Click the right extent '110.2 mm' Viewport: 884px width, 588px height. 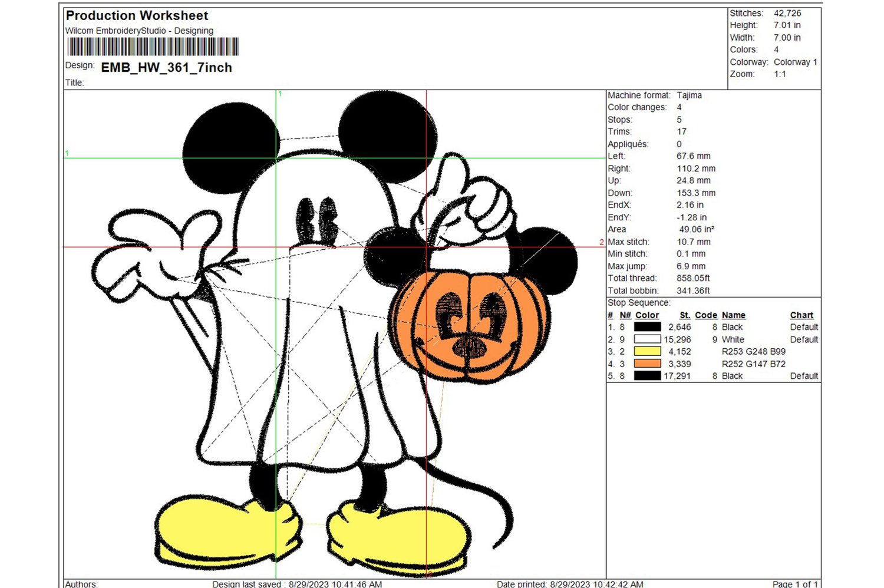(x=696, y=169)
